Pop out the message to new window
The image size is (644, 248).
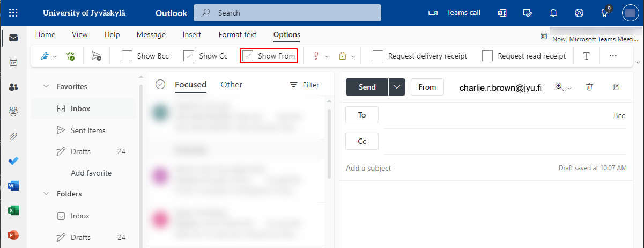point(616,87)
